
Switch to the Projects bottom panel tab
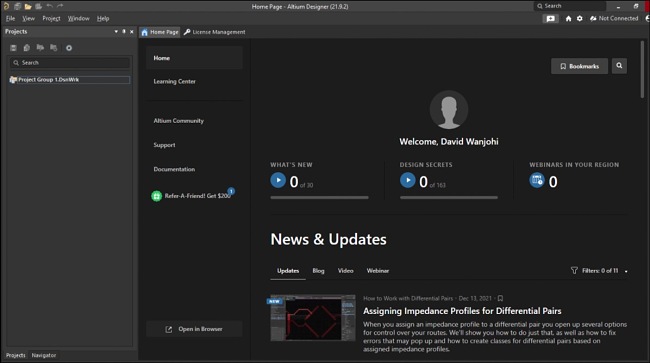click(x=15, y=355)
